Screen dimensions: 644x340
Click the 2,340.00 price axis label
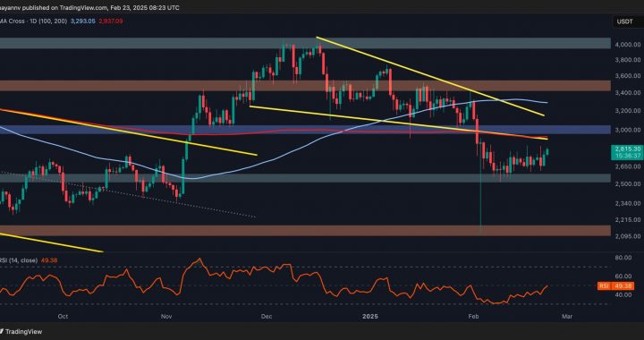tap(629, 204)
